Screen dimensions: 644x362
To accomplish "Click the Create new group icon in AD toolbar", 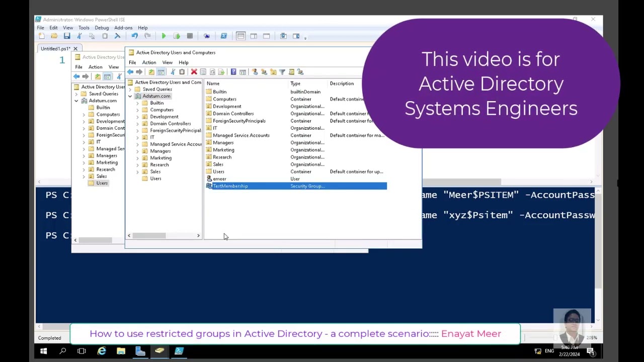I will point(264,72).
